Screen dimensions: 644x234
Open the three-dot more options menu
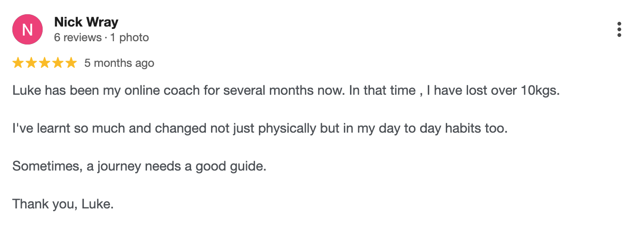pyautogui.click(x=619, y=29)
